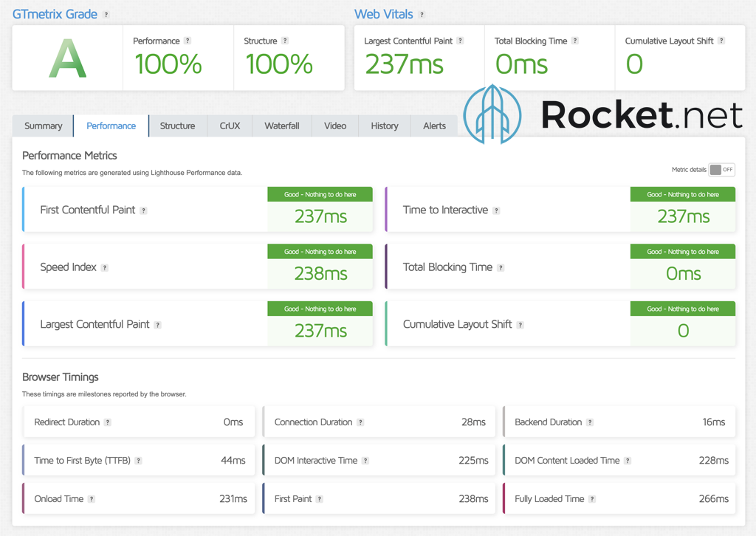The width and height of the screenshot is (756, 536).
Task: Show help for top Total Blocking Time vital
Action: pyautogui.click(x=575, y=41)
